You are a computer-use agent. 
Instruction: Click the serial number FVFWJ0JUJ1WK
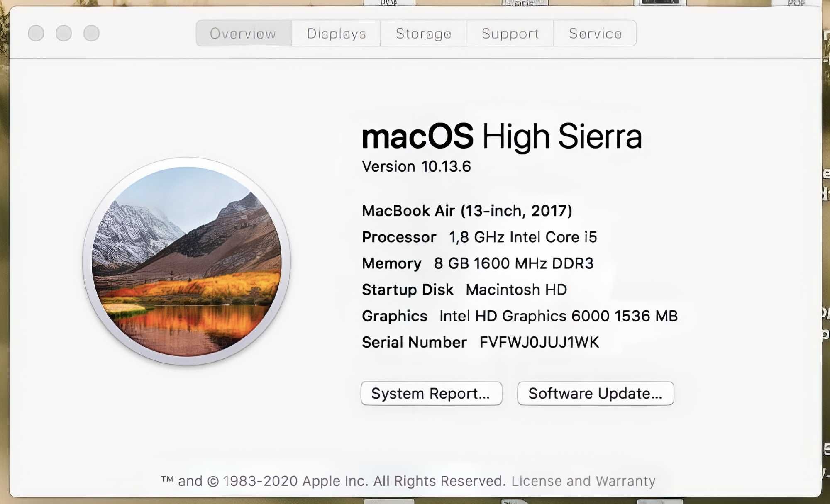pos(539,342)
